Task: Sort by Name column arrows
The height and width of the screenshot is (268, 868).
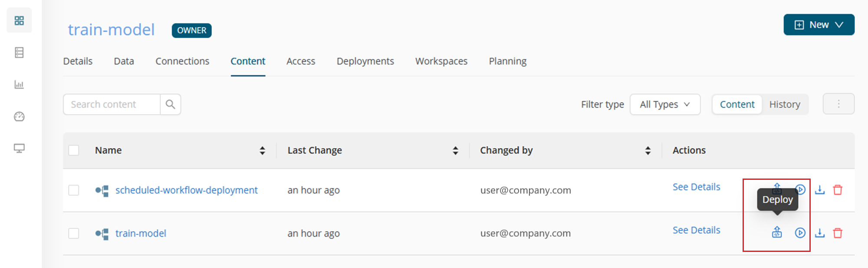Action: 262,150
